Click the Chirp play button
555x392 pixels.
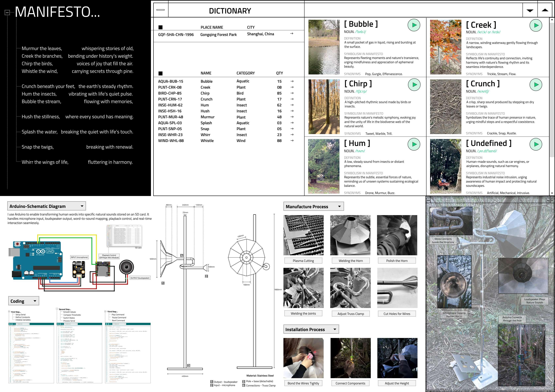pyautogui.click(x=414, y=85)
